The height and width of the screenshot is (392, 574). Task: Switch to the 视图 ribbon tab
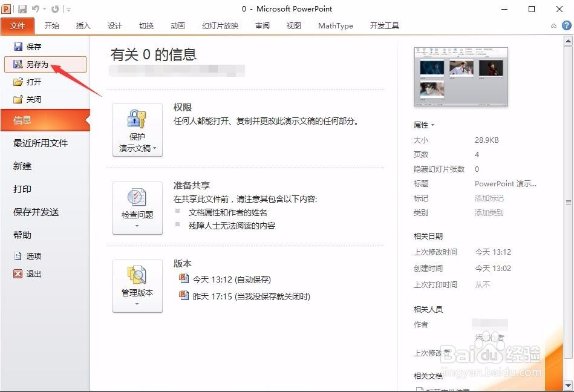pyautogui.click(x=293, y=25)
